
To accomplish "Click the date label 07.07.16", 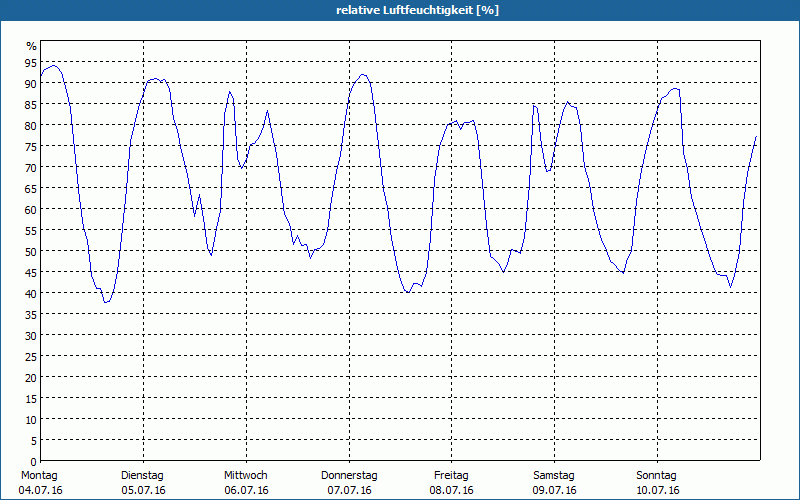I will coord(349,490).
